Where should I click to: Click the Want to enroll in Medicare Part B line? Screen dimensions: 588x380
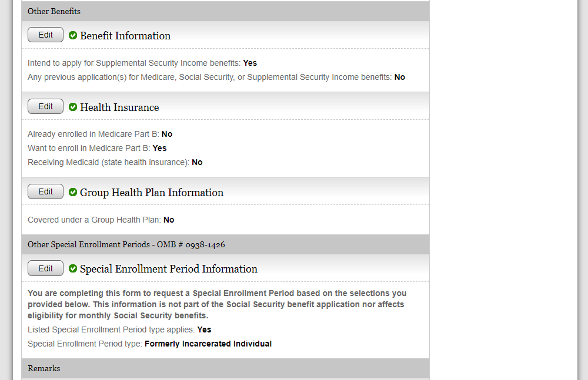(x=97, y=148)
